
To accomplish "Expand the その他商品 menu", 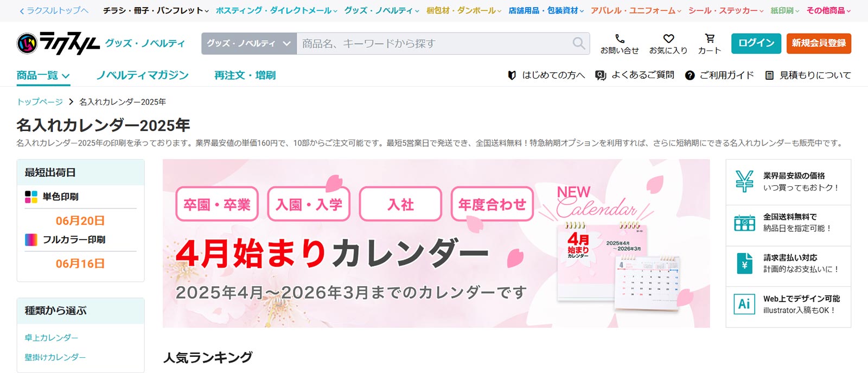I will click(x=828, y=10).
